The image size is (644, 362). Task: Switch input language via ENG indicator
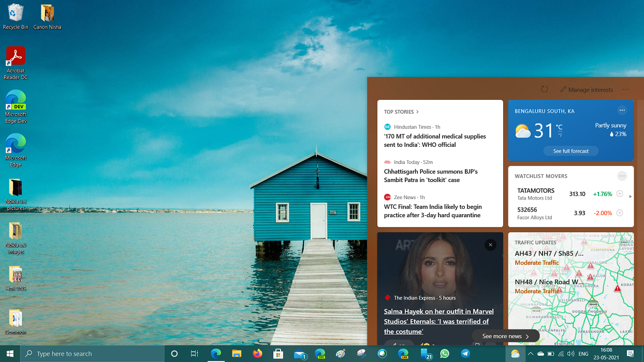(x=583, y=354)
